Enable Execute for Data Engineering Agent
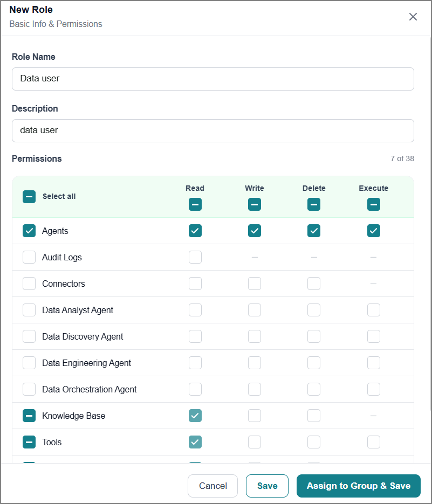The width and height of the screenshot is (432, 504). pyautogui.click(x=373, y=363)
